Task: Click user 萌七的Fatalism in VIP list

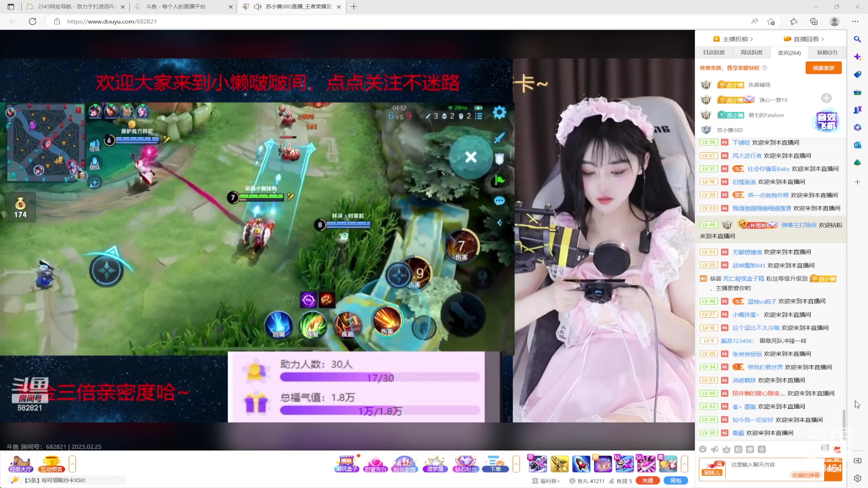Action: click(766, 115)
